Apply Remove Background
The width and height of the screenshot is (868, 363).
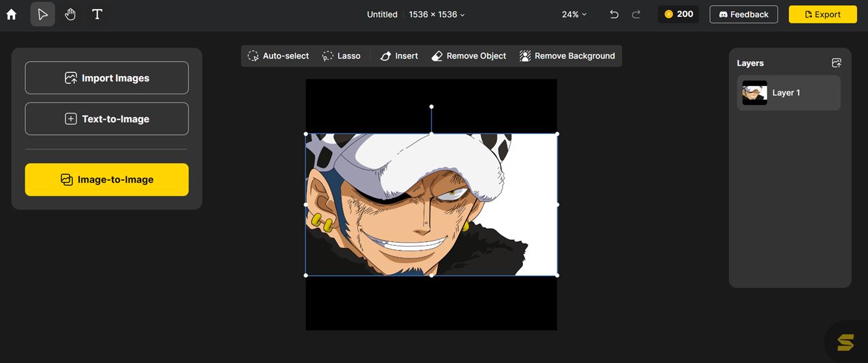click(x=567, y=56)
